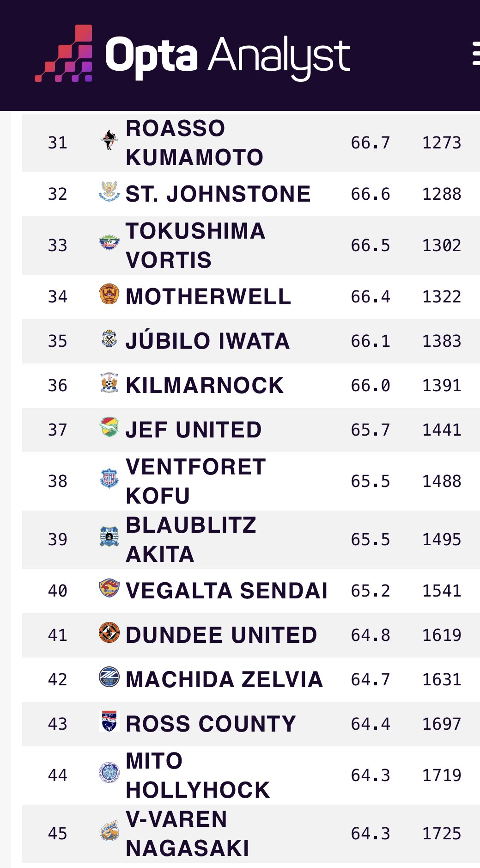Click Blaublitz Akita club crest
The width and height of the screenshot is (480, 868).
(109, 537)
